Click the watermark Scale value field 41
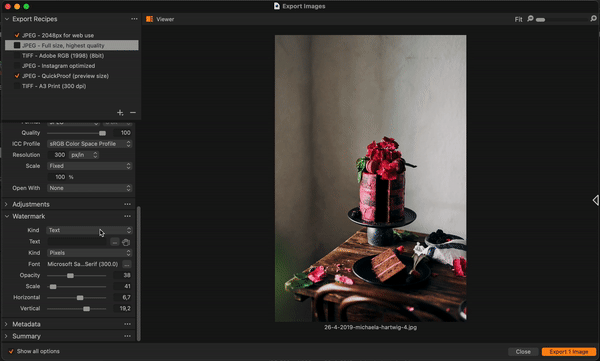 122,286
